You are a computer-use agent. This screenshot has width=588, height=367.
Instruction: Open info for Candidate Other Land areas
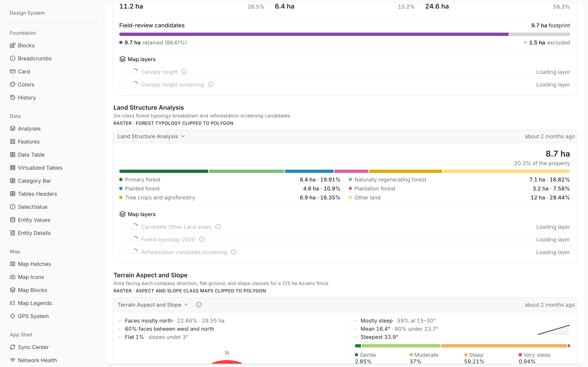click(218, 227)
